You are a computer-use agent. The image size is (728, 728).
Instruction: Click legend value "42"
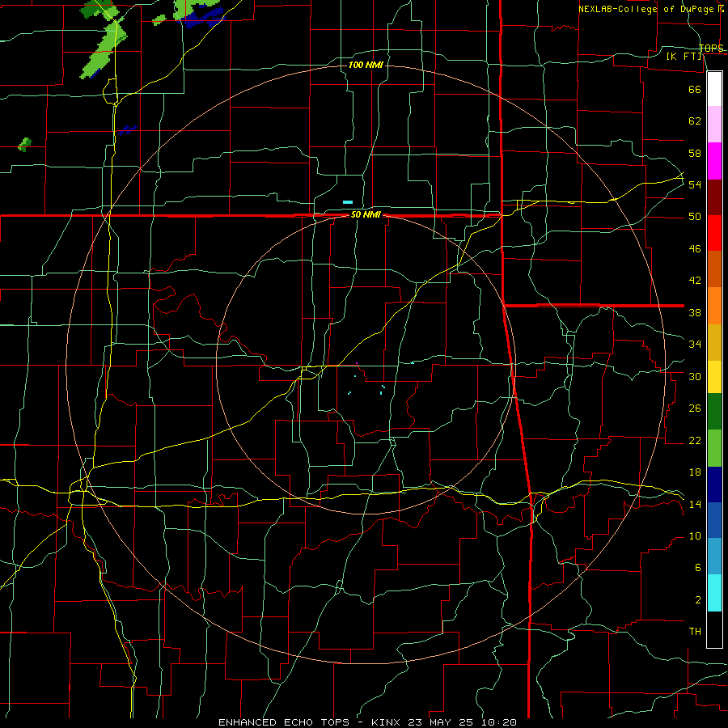695,281
